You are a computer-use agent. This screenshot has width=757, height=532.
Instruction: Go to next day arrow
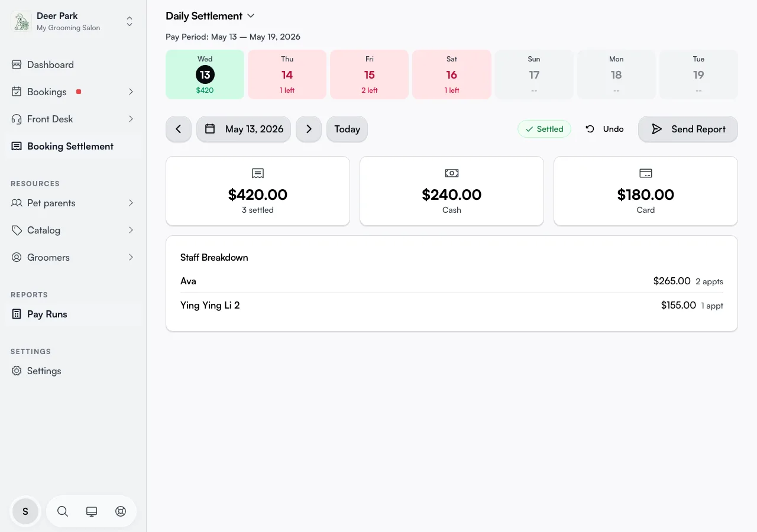pos(309,129)
